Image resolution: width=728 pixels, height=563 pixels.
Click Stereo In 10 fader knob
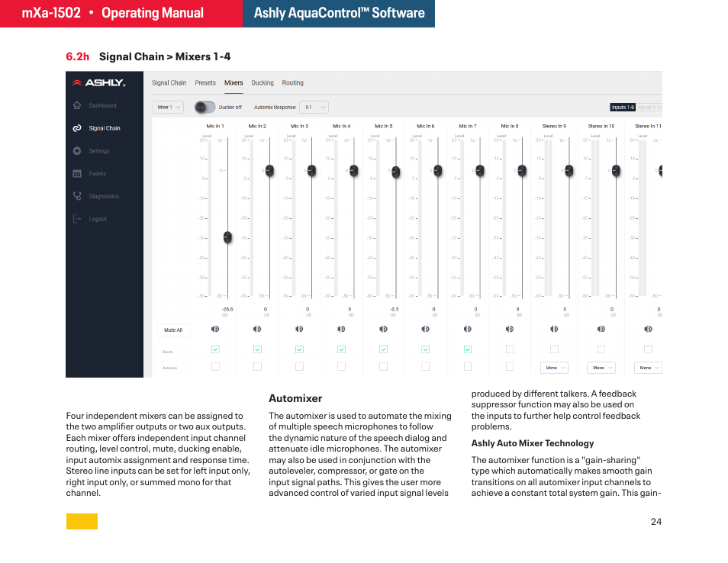(x=616, y=171)
